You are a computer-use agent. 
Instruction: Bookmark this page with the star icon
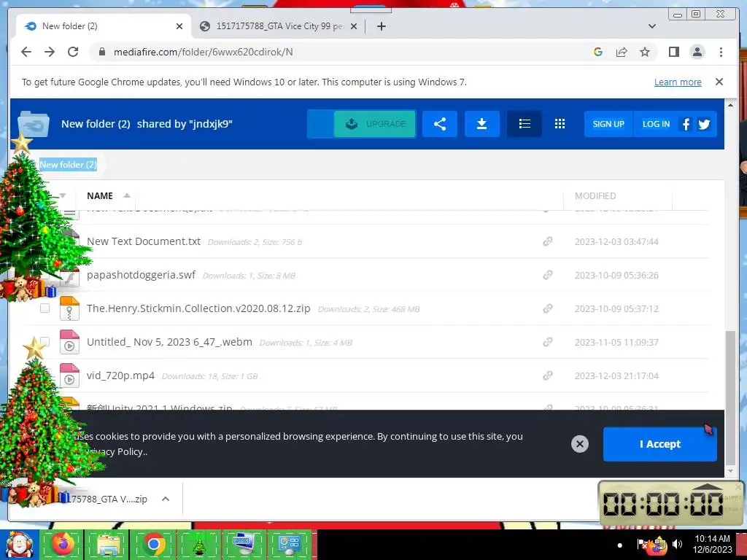pos(645,52)
